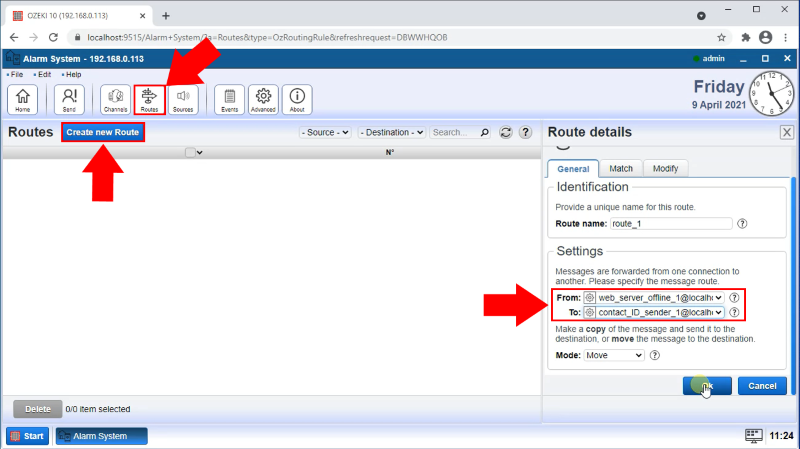Go back with the browser back arrow
This screenshot has width=800, height=449.
14,37
